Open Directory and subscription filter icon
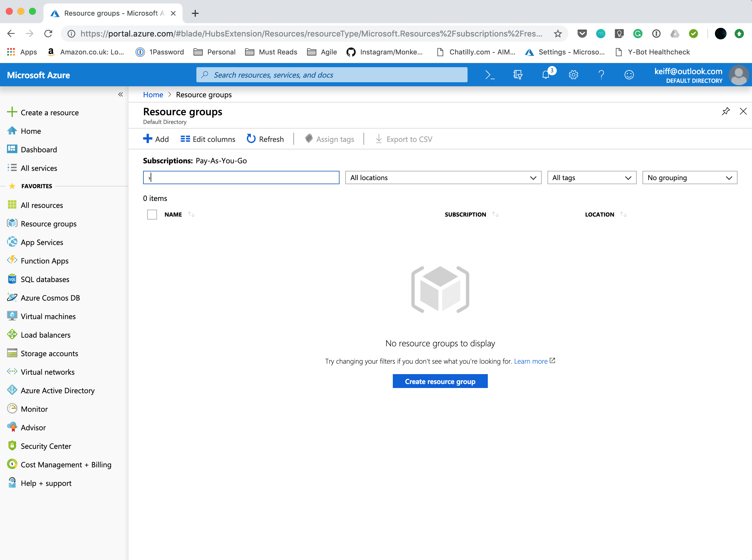The image size is (752, 560). coord(518,75)
